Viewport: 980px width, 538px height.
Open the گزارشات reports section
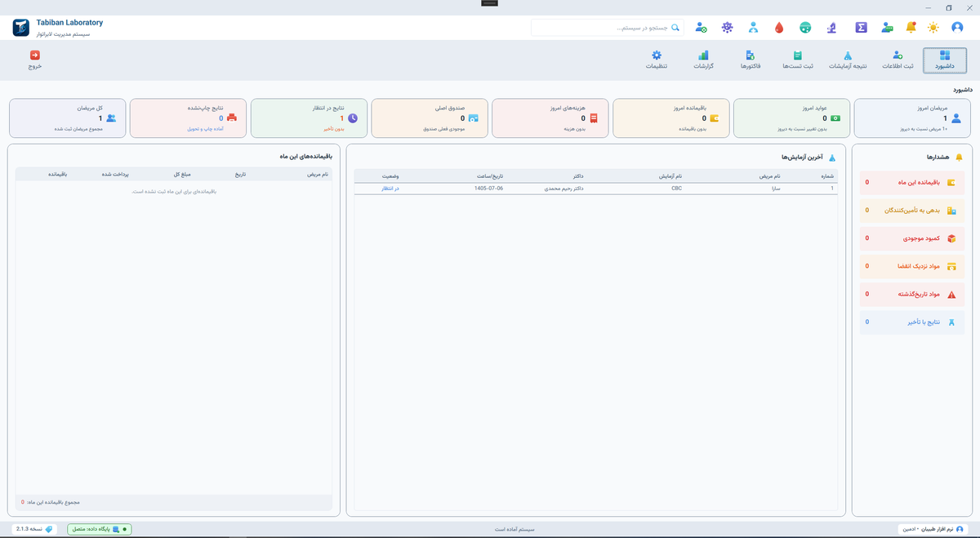703,60
